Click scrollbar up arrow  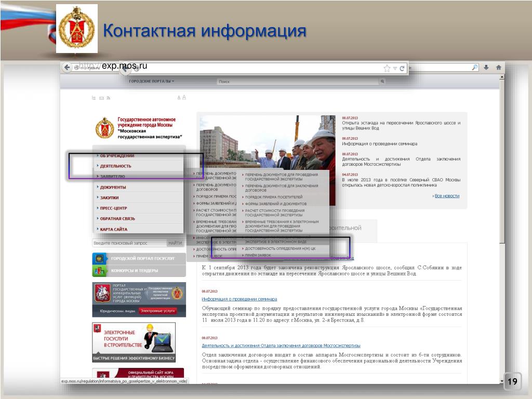point(502,77)
